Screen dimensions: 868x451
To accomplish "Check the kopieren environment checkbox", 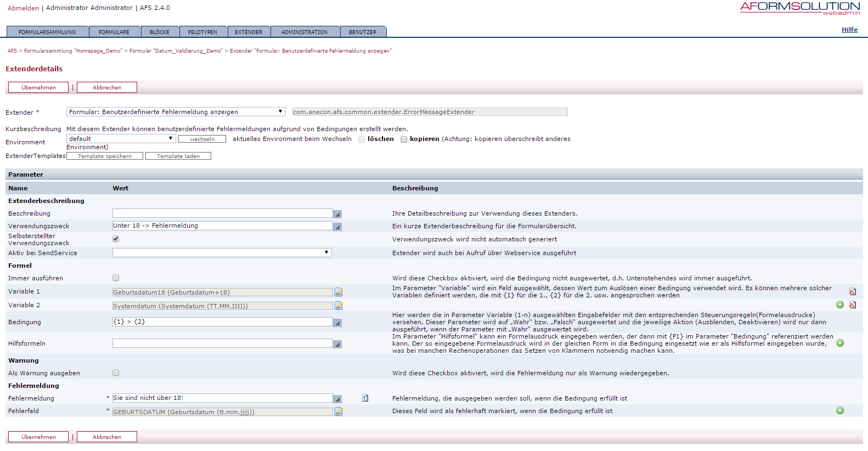I will (404, 139).
